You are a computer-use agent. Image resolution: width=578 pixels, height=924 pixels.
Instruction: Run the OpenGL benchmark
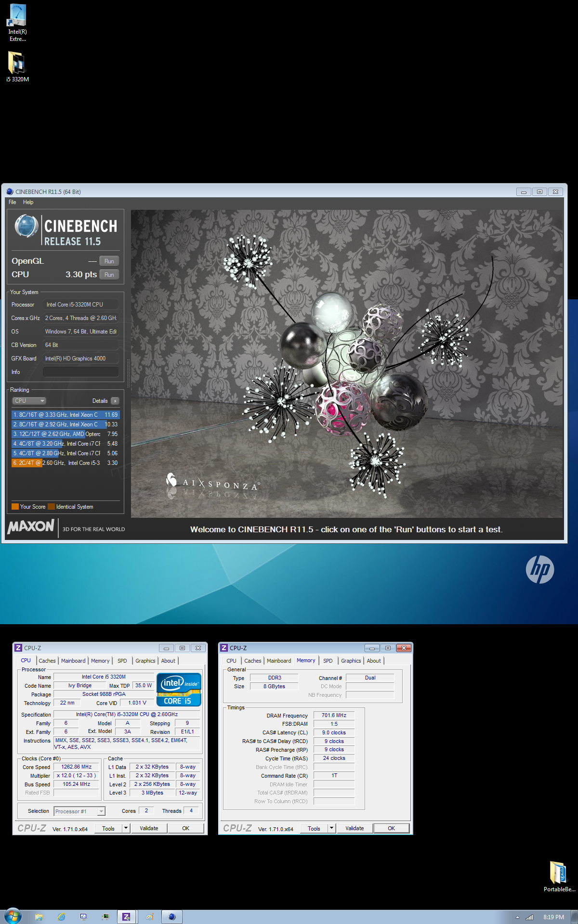coord(109,261)
